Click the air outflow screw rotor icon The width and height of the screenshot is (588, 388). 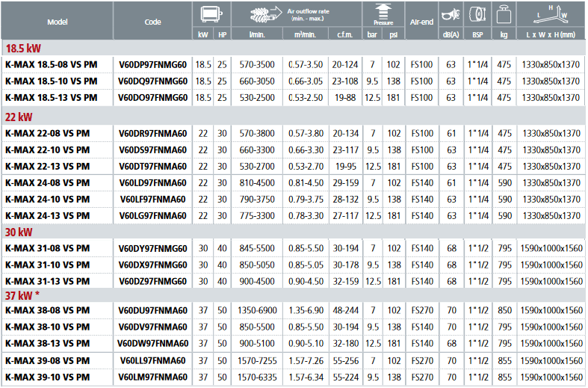tap(266, 14)
